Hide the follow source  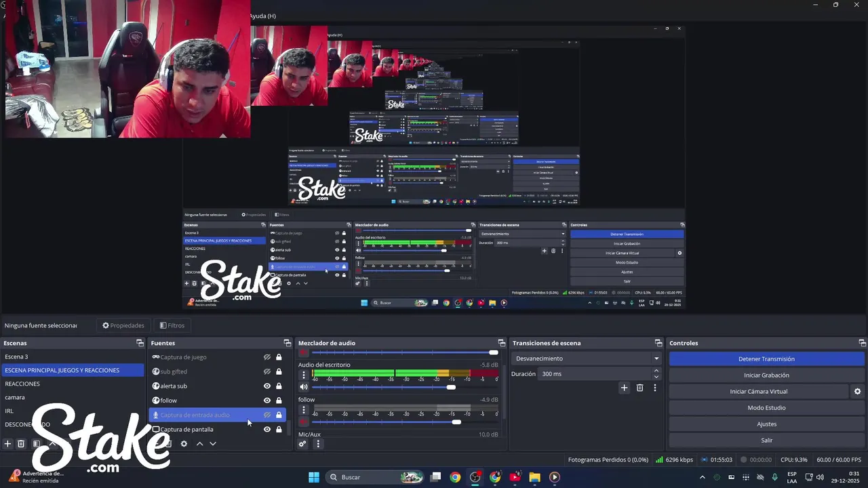pyautogui.click(x=267, y=401)
